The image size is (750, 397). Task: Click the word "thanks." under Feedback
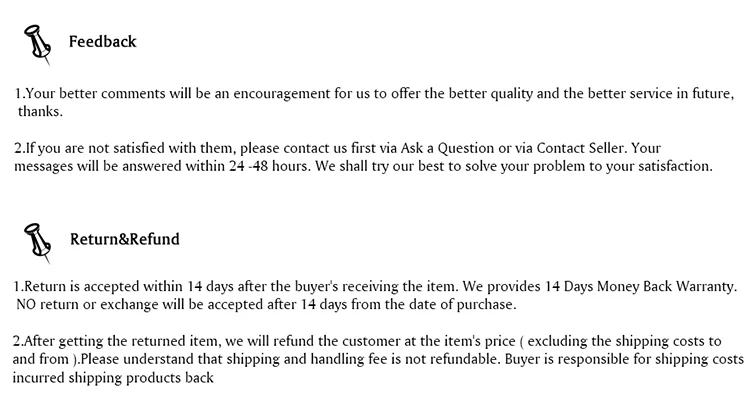[x=41, y=111]
